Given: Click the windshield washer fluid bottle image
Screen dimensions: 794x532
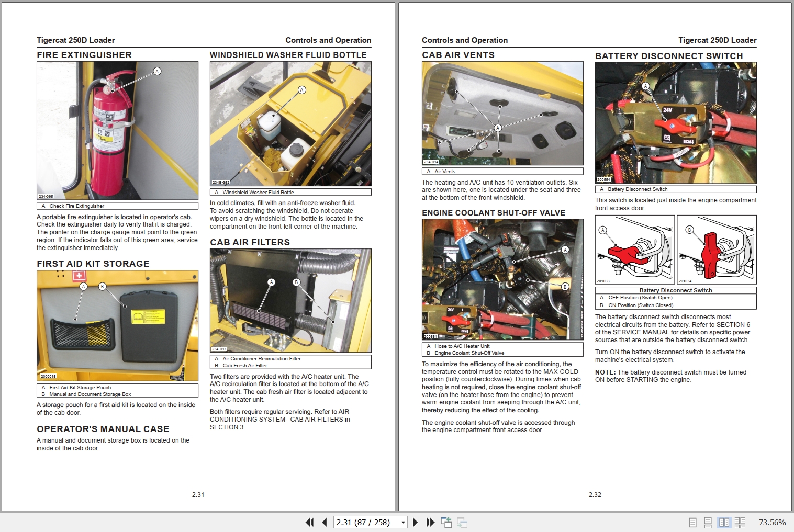Looking at the screenshot, I should [290, 123].
